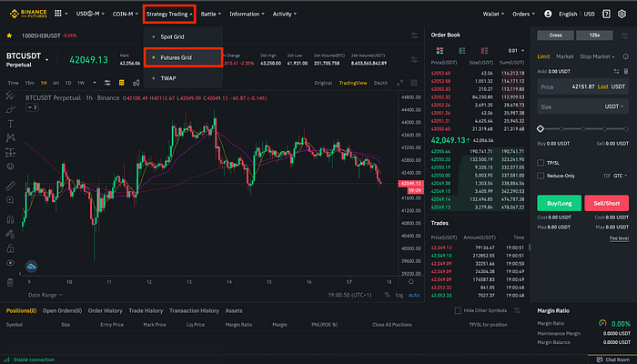Select the brush drawing tool

(x=10, y=109)
